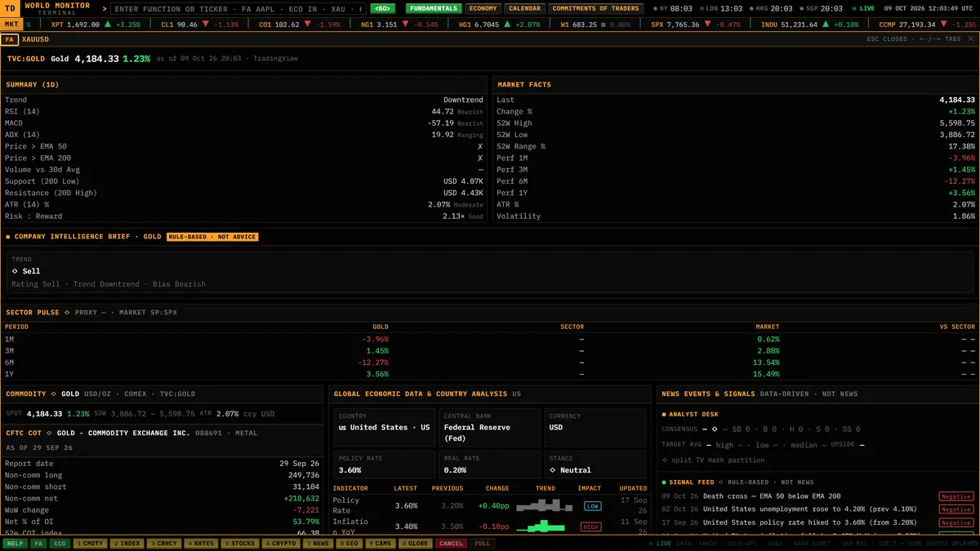
Task: Open 4 RATES function key
Action: coord(200,543)
